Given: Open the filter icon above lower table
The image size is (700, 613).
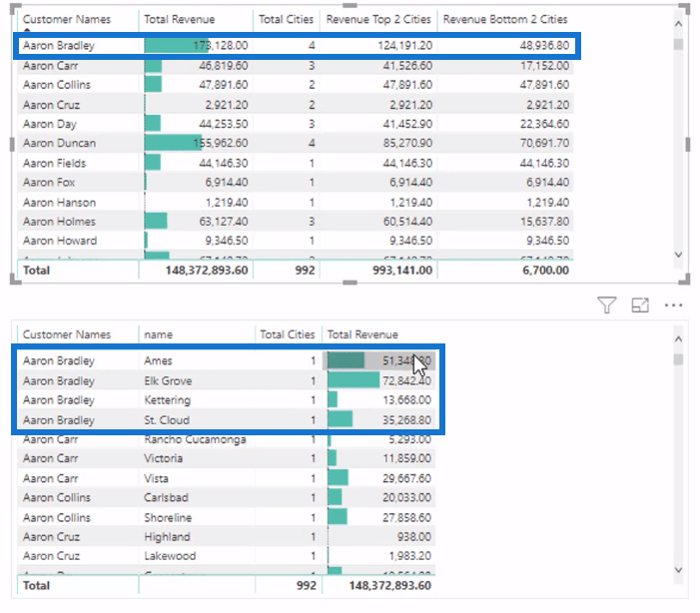Looking at the screenshot, I should (x=606, y=306).
